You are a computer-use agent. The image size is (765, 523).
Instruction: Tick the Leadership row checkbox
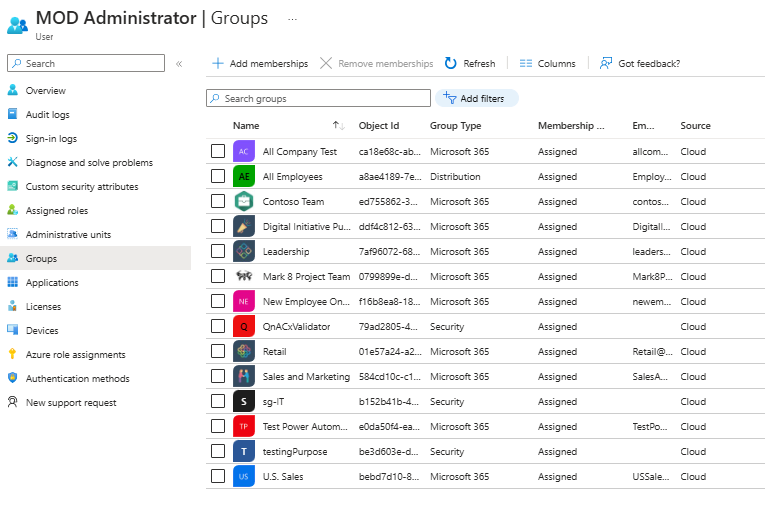click(218, 251)
